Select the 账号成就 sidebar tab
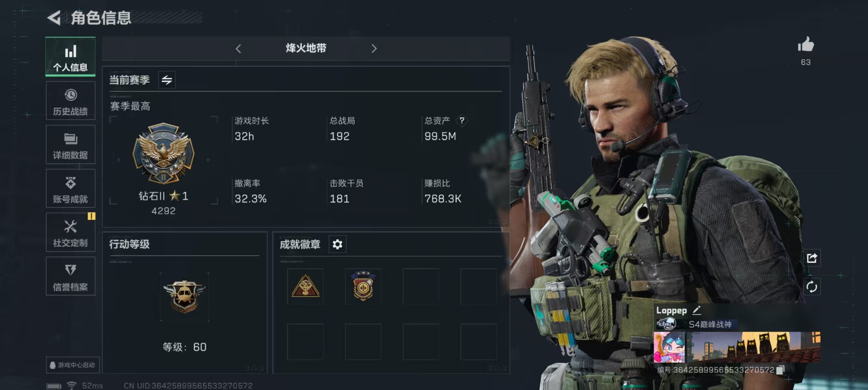868x390 pixels. 71,188
